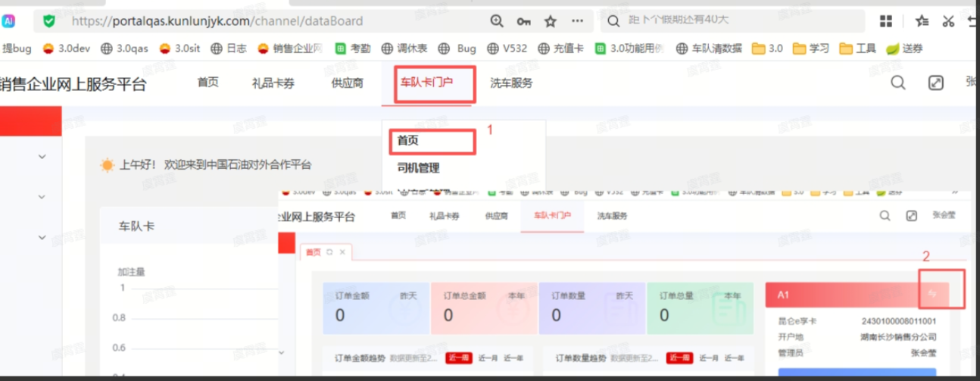Close the 首页 page tab
The width and height of the screenshot is (980, 381).
click(x=342, y=251)
